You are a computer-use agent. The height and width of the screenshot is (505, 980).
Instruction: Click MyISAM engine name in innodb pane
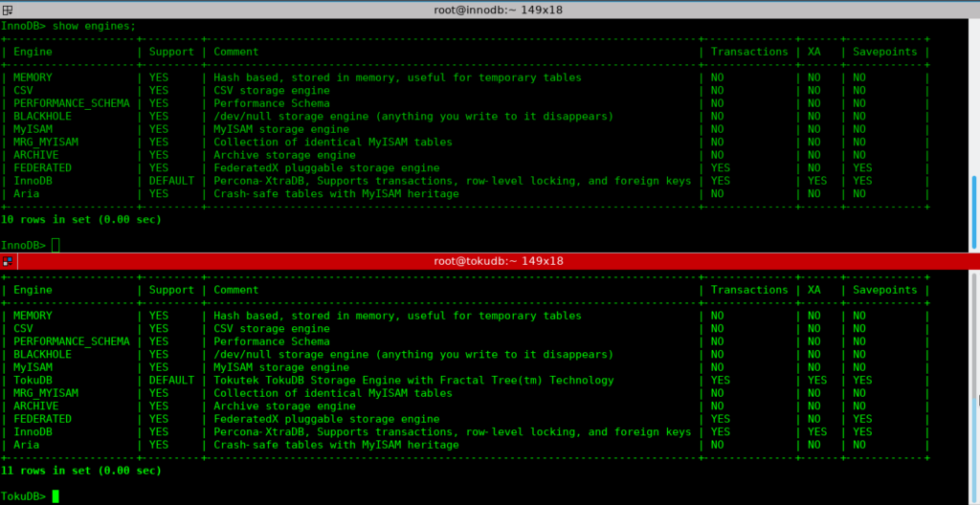click(33, 129)
